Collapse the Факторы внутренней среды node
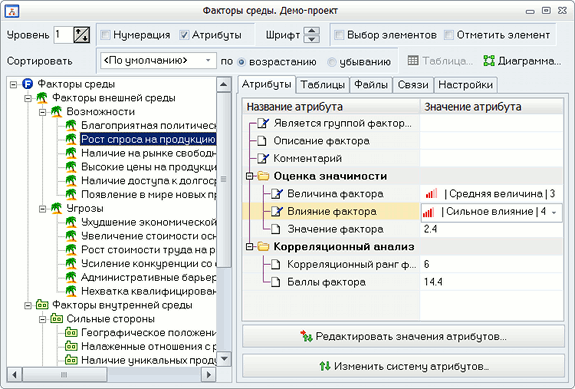 click(x=28, y=305)
